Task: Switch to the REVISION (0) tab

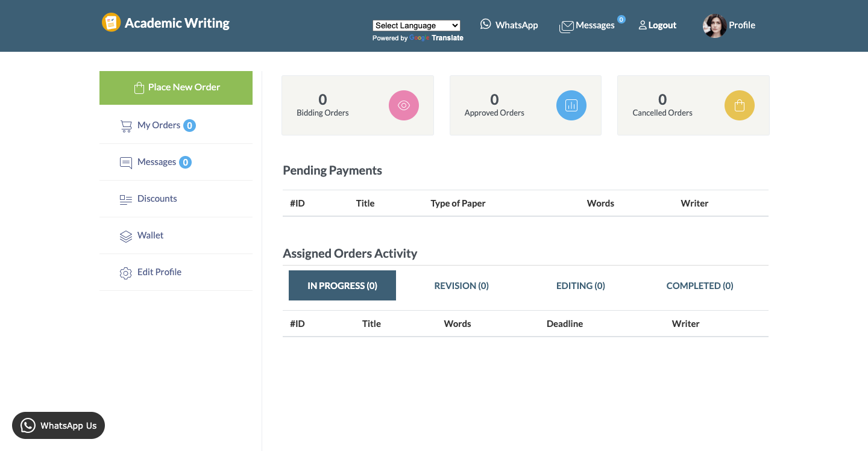Action: click(461, 285)
